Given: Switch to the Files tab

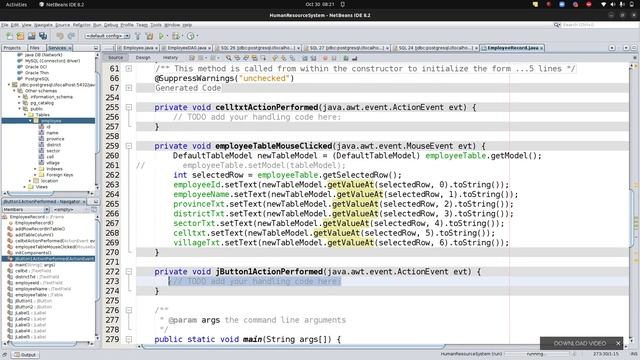Looking at the screenshot, I should pyautogui.click(x=35, y=48).
